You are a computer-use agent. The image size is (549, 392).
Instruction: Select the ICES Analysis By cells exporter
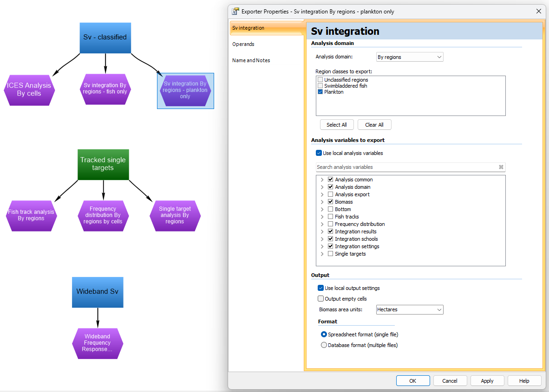point(29,90)
